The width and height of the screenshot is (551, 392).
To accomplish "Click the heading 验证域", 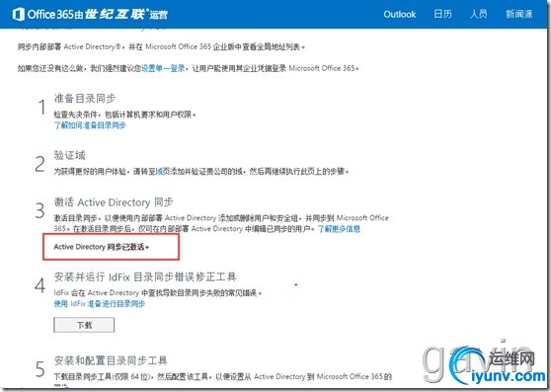I will tap(69, 155).
